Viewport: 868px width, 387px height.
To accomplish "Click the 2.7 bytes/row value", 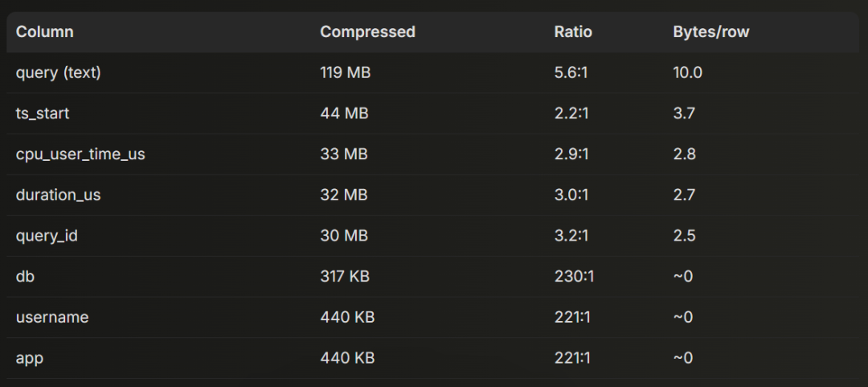I will pyautogui.click(x=684, y=196).
